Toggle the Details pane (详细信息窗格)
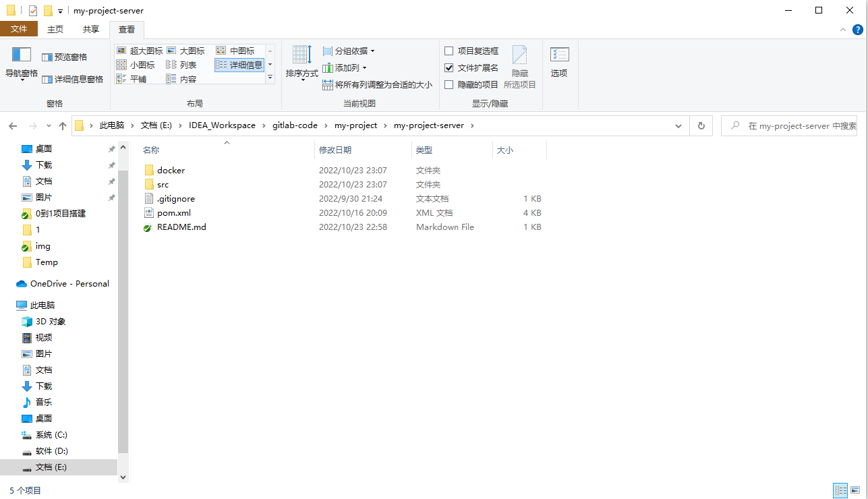The height and width of the screenshot is (499, 868). click(73, 79)
